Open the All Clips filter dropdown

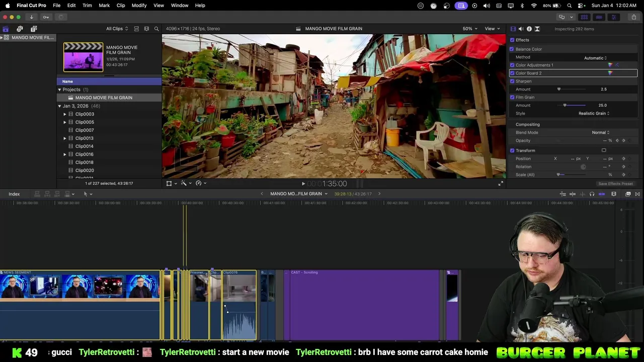[x=117, y=29]
